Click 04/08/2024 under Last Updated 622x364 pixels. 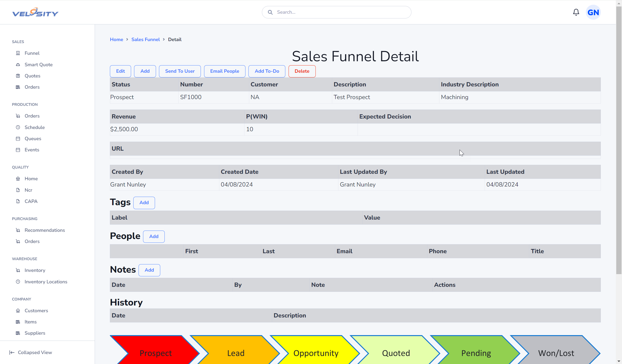(502, 184)
